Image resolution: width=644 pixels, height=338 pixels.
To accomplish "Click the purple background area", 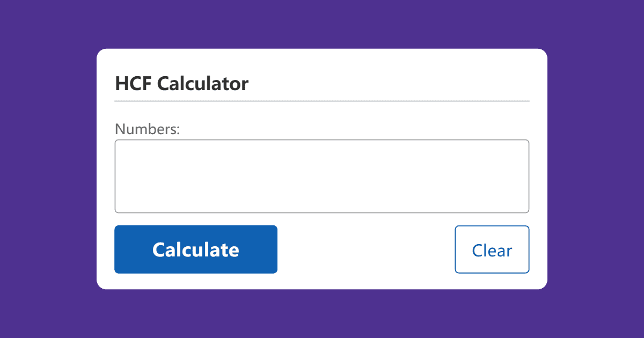I will click(48, 169).
